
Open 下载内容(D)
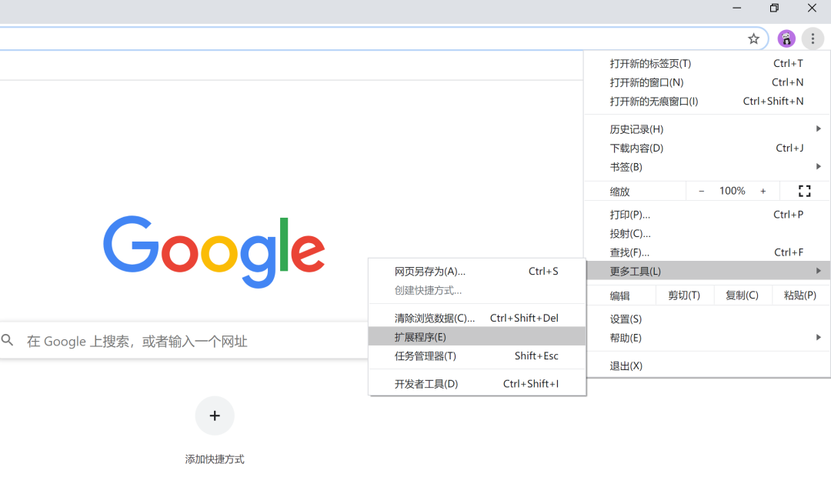[x=707, y=148]
